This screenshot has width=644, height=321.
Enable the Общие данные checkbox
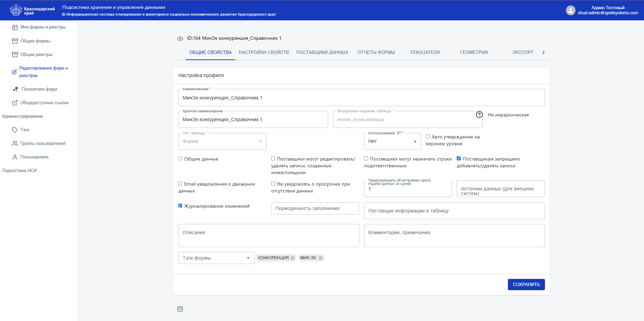coord(181,158)
